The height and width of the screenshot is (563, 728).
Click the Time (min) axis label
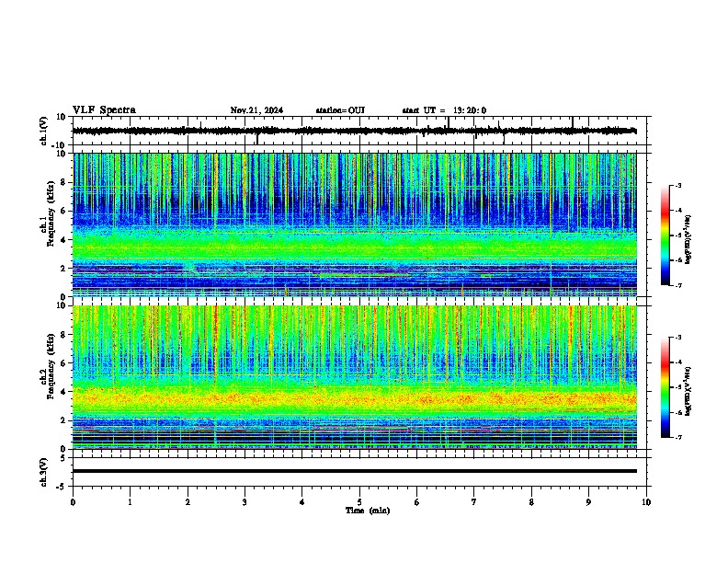[x=368, y=511]
